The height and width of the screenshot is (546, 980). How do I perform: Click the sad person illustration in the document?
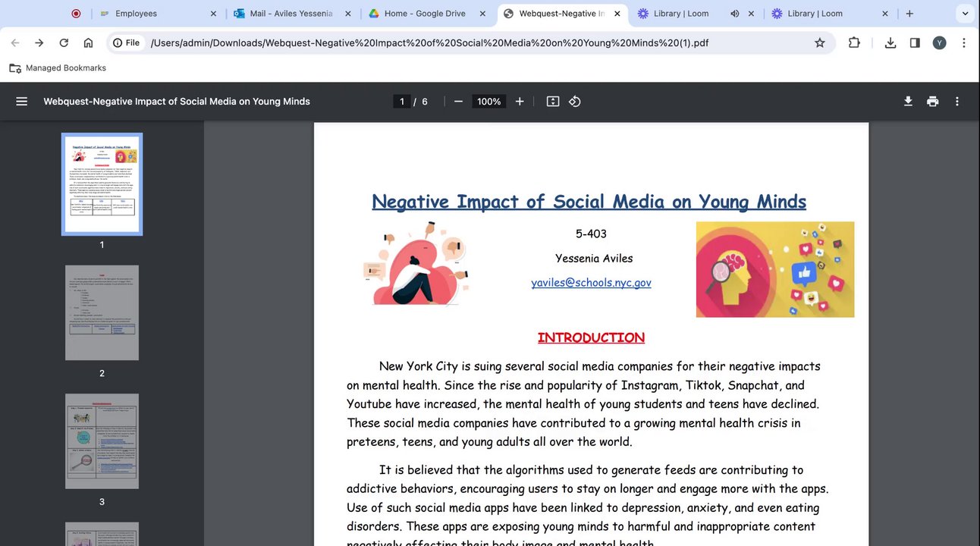pos(416,263)
